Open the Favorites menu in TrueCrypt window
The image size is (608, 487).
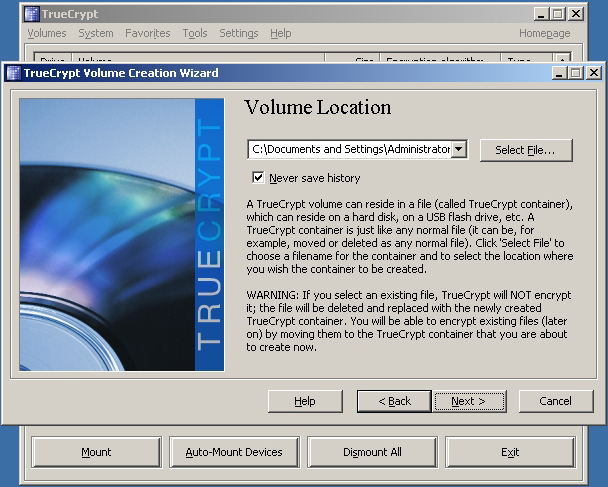[148, 33]
